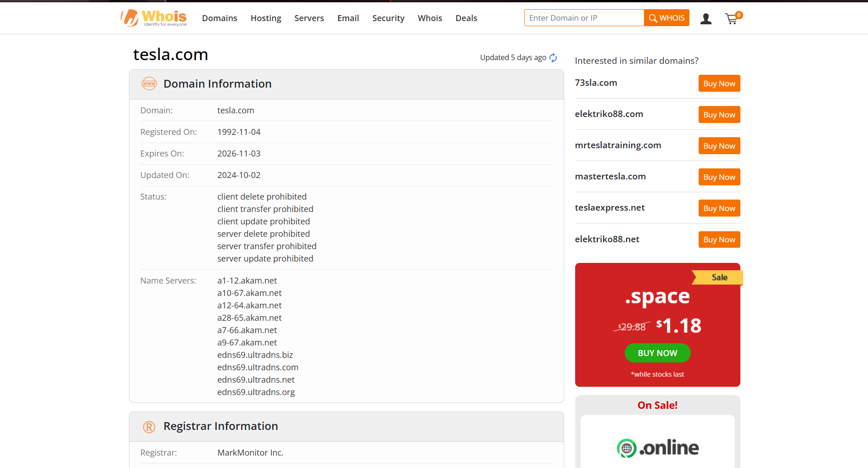Viewport: 868px width, 468px height.
Task: Click the Registrar Information R icon
Action: tap(149, 427)
